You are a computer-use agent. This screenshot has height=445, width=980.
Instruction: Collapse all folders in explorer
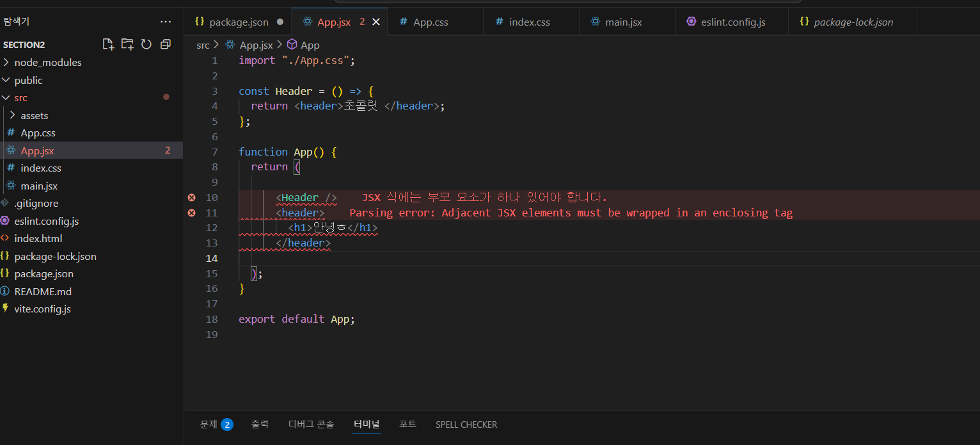pyautogui.click(x=166, y=44)
